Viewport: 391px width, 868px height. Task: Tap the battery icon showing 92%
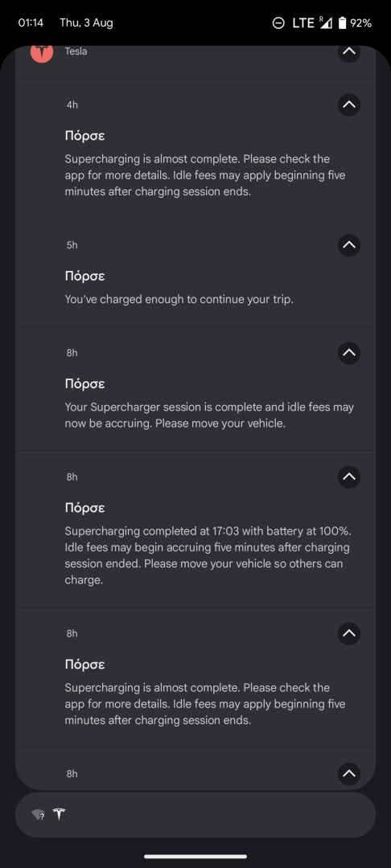point(342,23)
